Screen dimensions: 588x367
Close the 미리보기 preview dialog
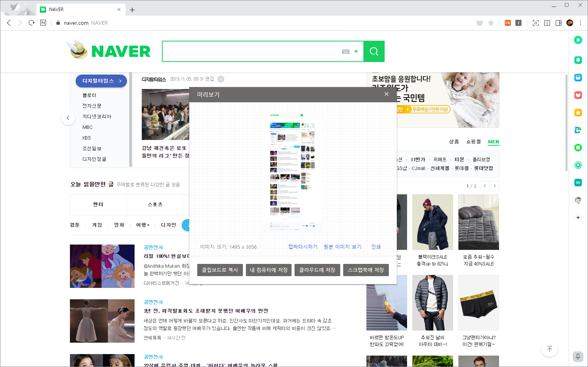click(x=387, y=94)
